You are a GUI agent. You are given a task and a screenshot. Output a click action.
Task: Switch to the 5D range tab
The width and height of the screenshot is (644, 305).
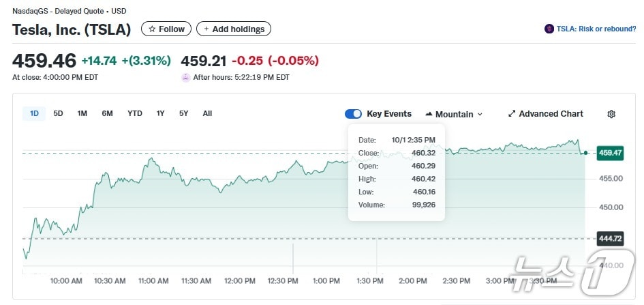58,114
